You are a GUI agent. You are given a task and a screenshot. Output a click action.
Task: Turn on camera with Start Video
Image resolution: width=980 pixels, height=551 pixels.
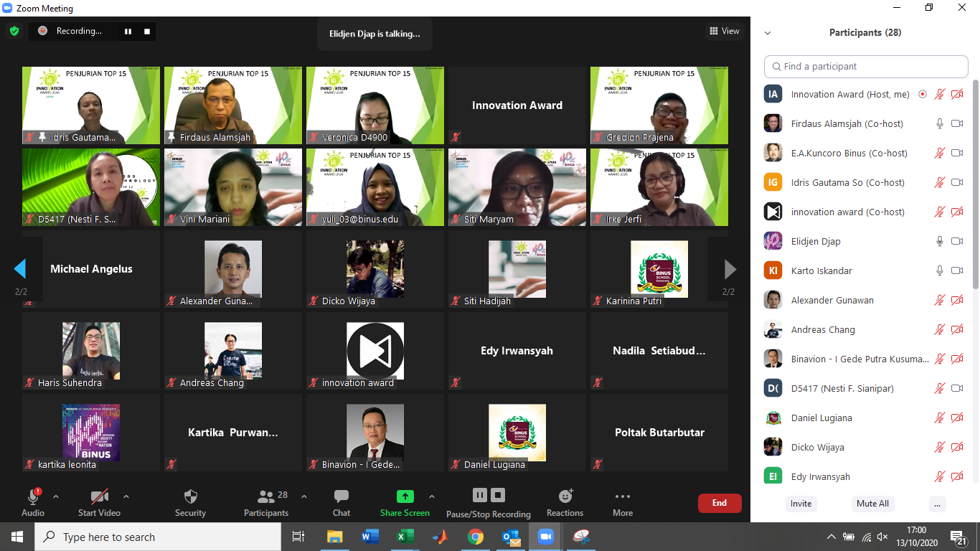pyautogui.click(x=99, y=502)
